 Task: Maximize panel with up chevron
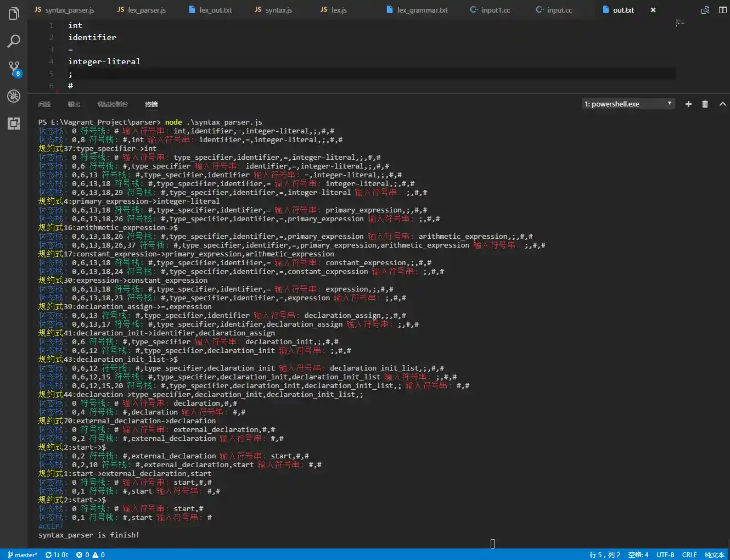[722, 104]
